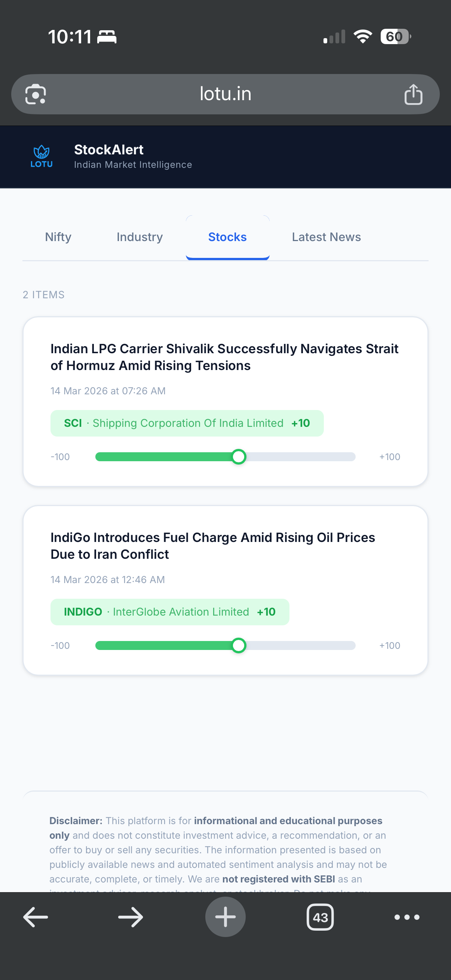Tap the INDIGO sentiment slider handle
This screenshot has width=451, height=980.
tap(239, 645)
